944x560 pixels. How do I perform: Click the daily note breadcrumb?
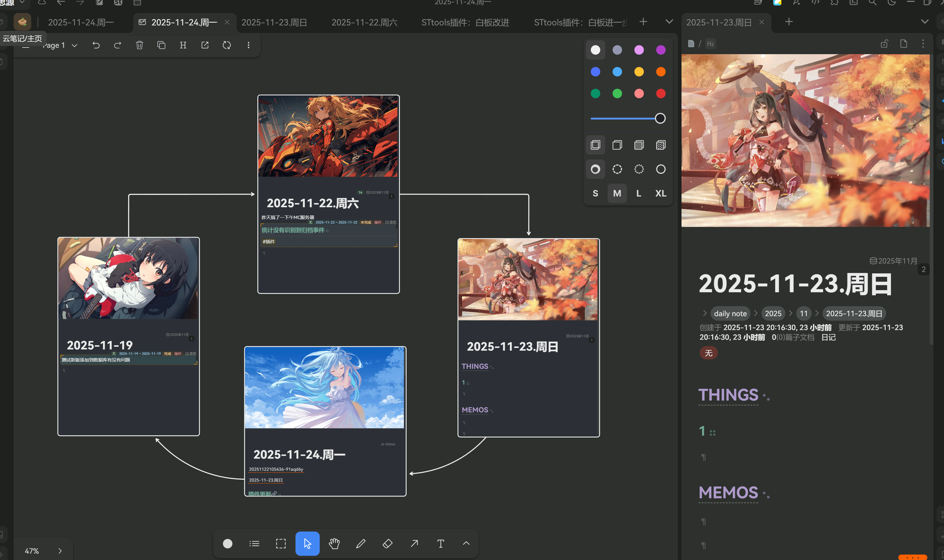tap(730, 313)
